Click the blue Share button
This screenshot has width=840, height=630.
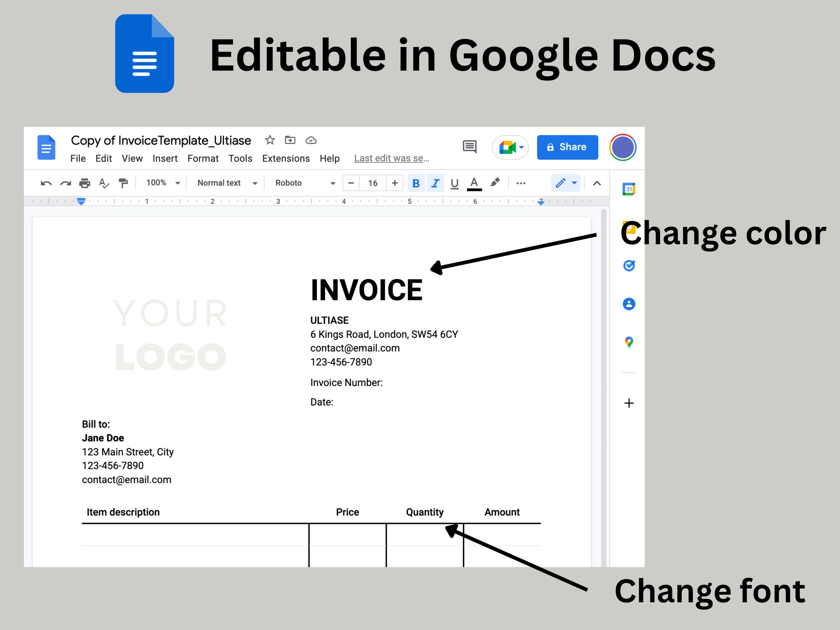coord(567,147)
